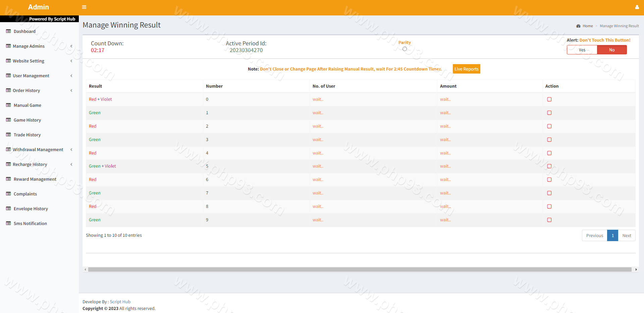Open Trade History from sidebar
The height and width of the screenshot is (313, 644).
[x=27, y=135]
